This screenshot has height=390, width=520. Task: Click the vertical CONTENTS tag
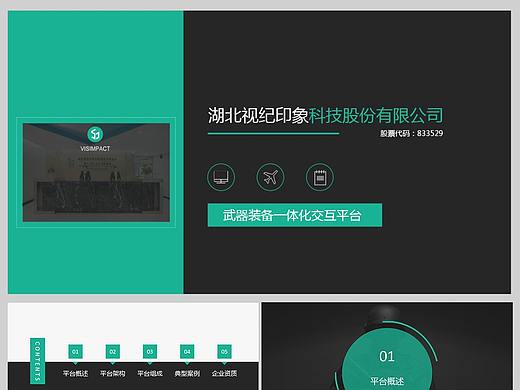pyautogui.click(x=38, y=361)
